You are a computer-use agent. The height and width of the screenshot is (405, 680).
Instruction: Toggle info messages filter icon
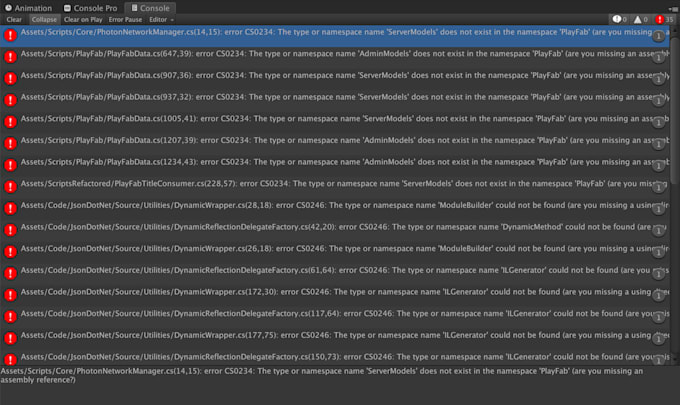pyautogui.click(x=619, y=20)
